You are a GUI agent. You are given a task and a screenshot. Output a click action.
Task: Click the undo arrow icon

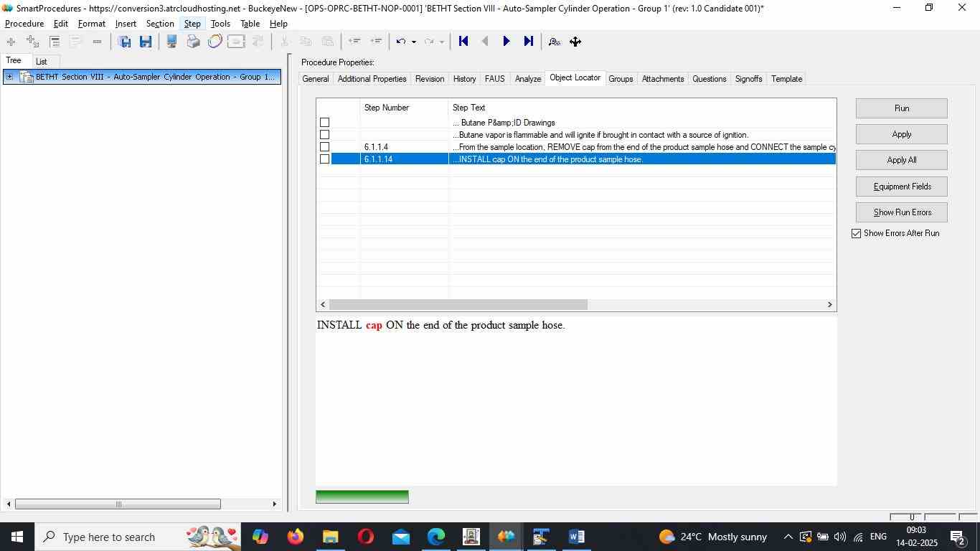coord(401,42)
